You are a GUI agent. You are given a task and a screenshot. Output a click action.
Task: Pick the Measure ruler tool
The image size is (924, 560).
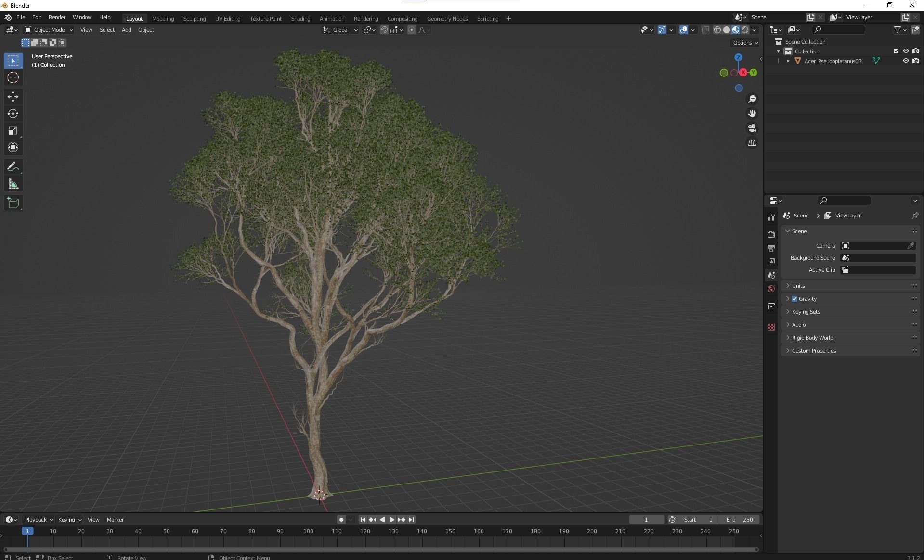(x=13, y=184)
